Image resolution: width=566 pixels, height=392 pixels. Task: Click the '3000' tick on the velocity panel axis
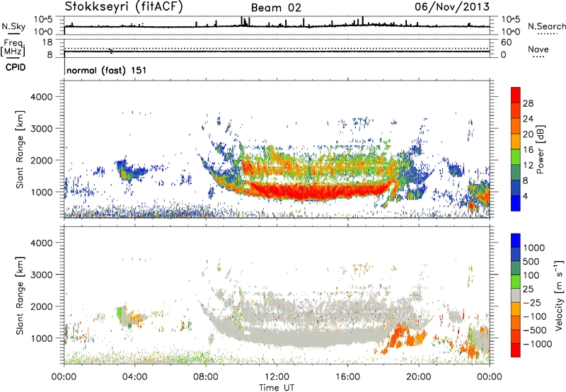click(42, 275)
